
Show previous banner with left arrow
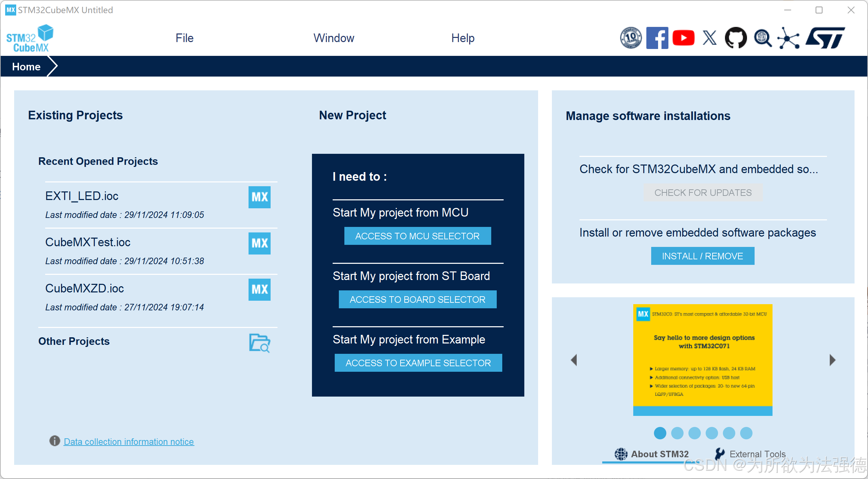pyautogui.click(x=574, y=360)
